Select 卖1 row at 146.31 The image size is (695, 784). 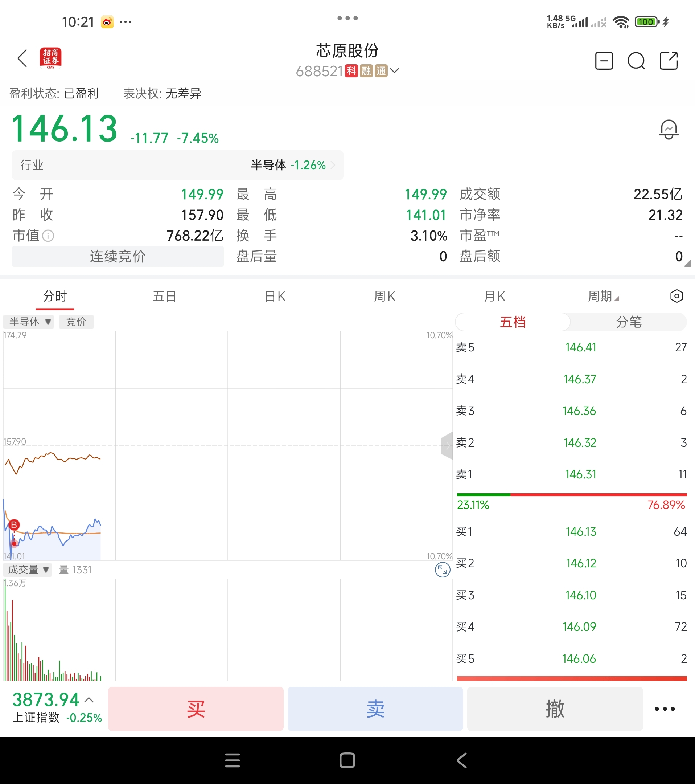(571, 474)
